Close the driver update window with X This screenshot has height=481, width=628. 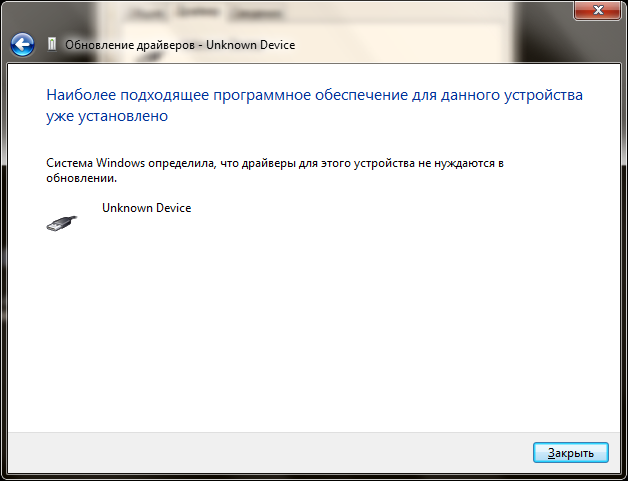[598, 10]
